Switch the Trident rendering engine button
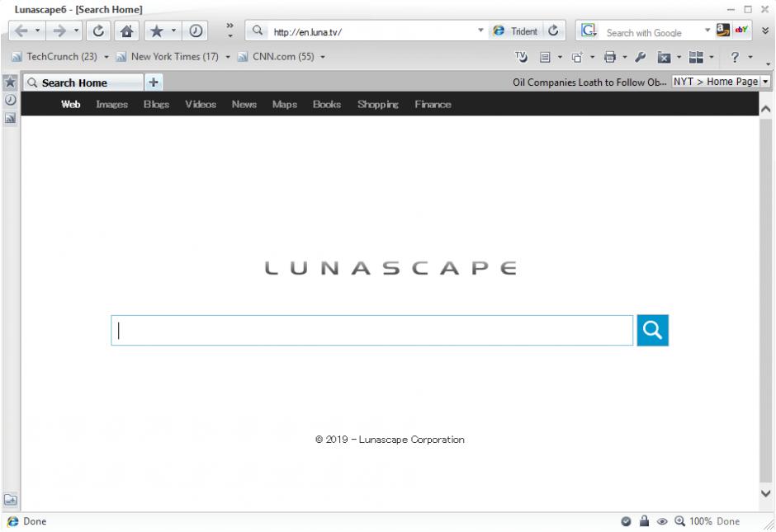Image resolution: width=776 pixels, height=532 pixels. (515, 31)
